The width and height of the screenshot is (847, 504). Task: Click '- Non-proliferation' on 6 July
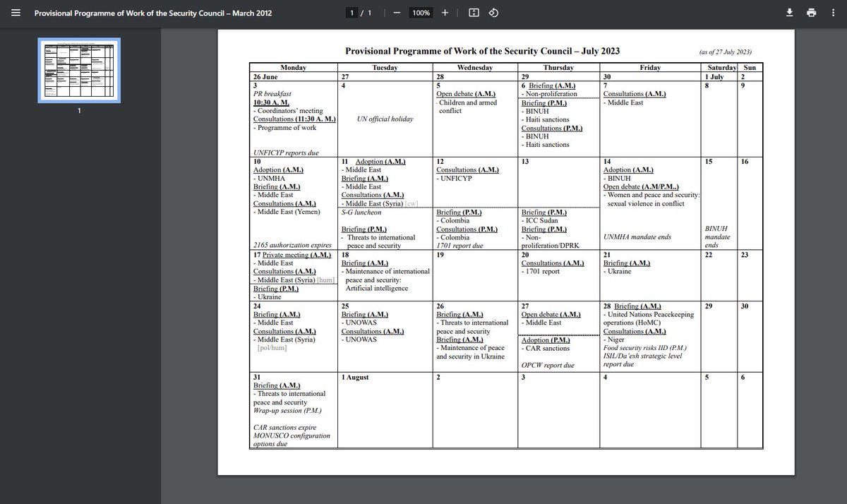tap(549, 94)
